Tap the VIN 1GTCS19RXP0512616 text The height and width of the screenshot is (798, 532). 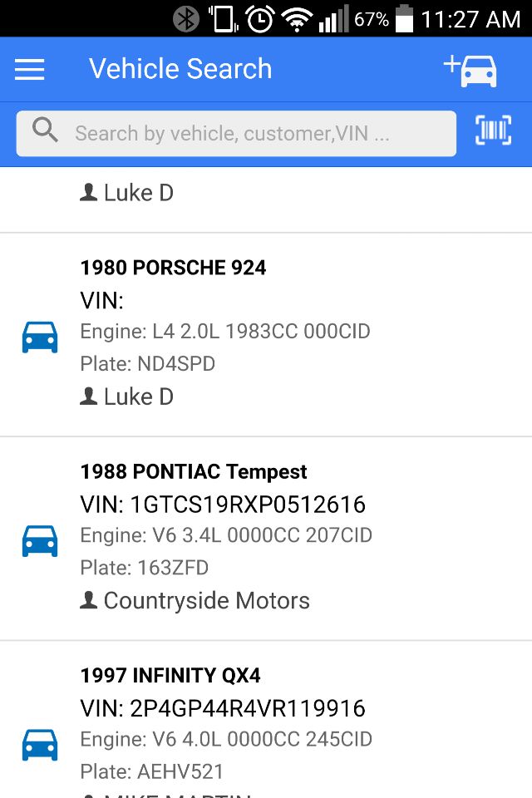click(x=223, y=505)
